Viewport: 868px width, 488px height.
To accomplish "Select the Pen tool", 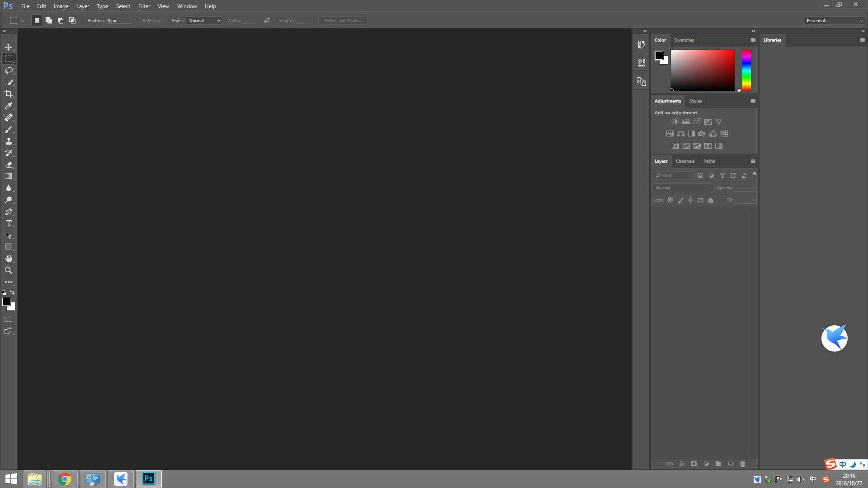I will [x=9, y=211].
